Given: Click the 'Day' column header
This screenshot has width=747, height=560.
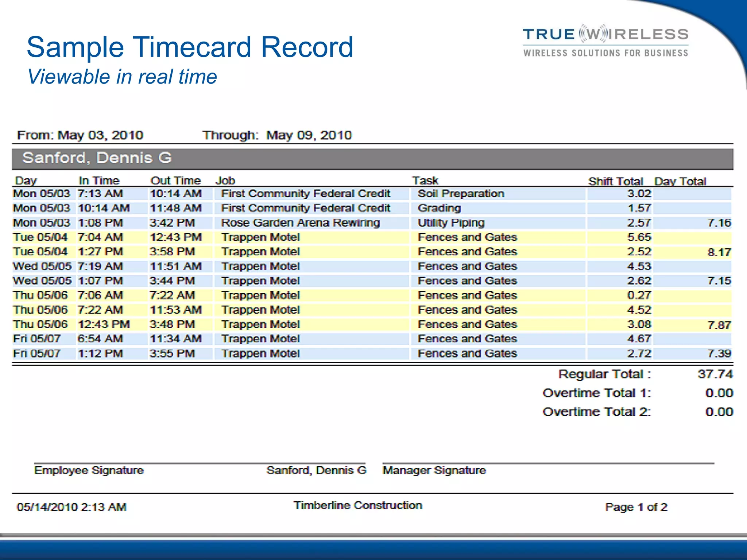Looking at the screenshot, I should [26, 180].
